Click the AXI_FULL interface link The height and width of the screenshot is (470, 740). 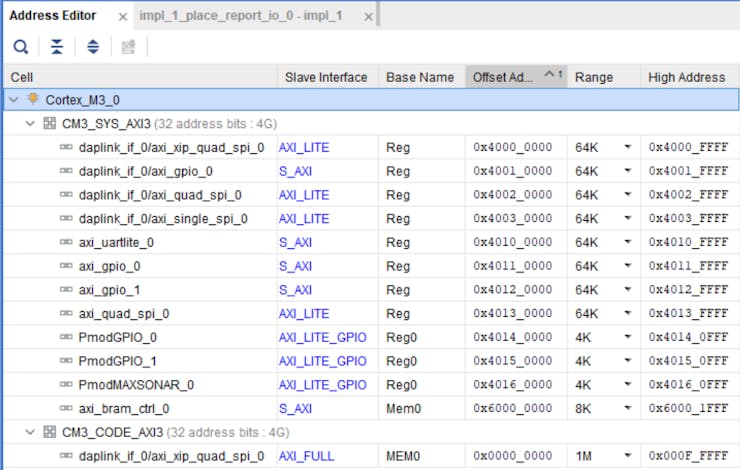306,456
